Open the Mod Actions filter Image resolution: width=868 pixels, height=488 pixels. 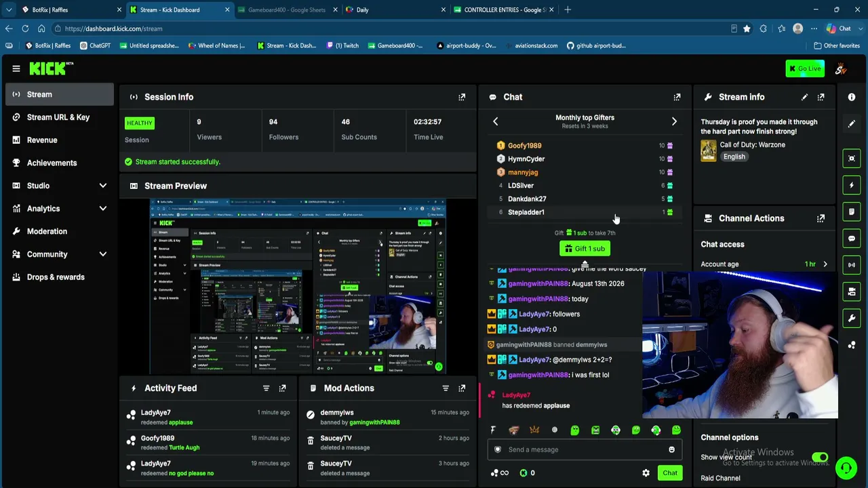[x=446, y=388]
